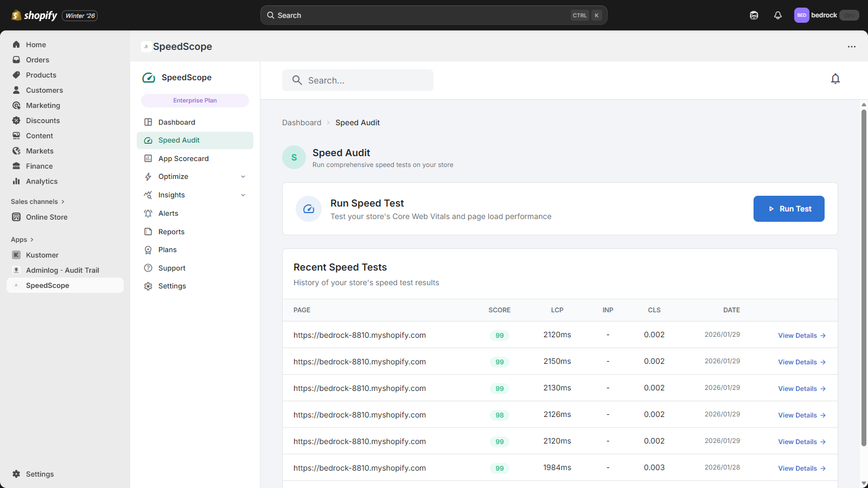Viewport: 868px width, 488px height.
Task: Open the Support help icon
Action: coord(148,268)
